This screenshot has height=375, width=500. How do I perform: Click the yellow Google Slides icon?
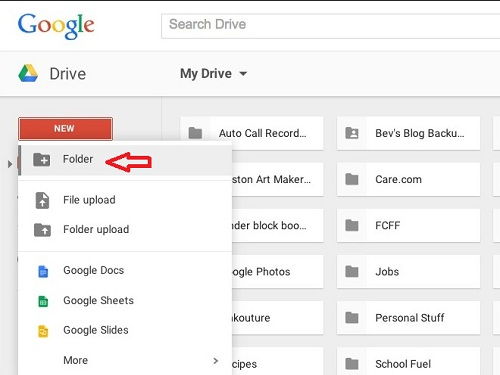[43, 331]
